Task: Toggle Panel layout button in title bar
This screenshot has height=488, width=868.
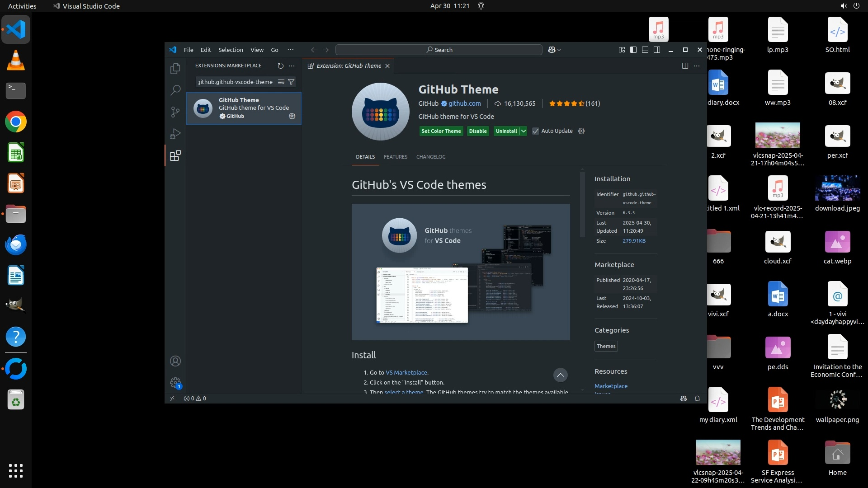Action: (645, 50)
